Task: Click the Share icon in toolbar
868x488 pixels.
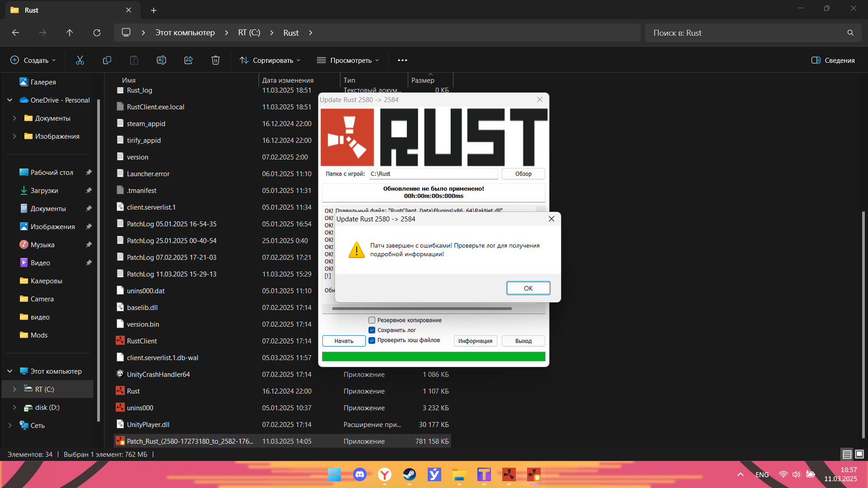Action: (x=189, y=60)
